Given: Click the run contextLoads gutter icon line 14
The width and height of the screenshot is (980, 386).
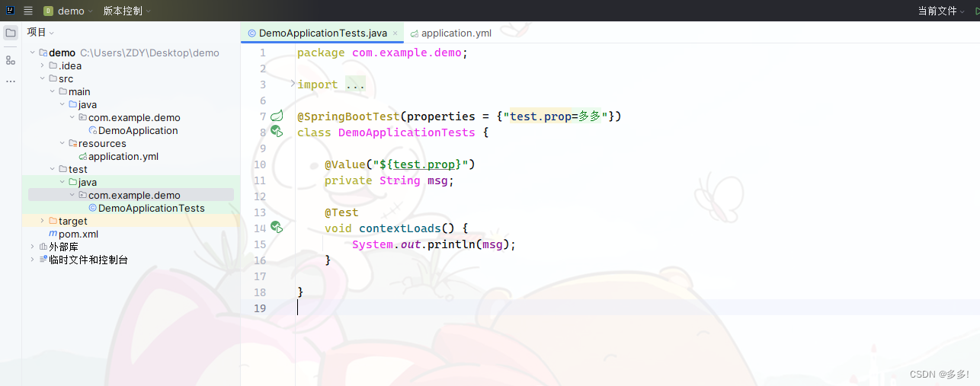Looking at the screenshot, I should tap(277, 228).
